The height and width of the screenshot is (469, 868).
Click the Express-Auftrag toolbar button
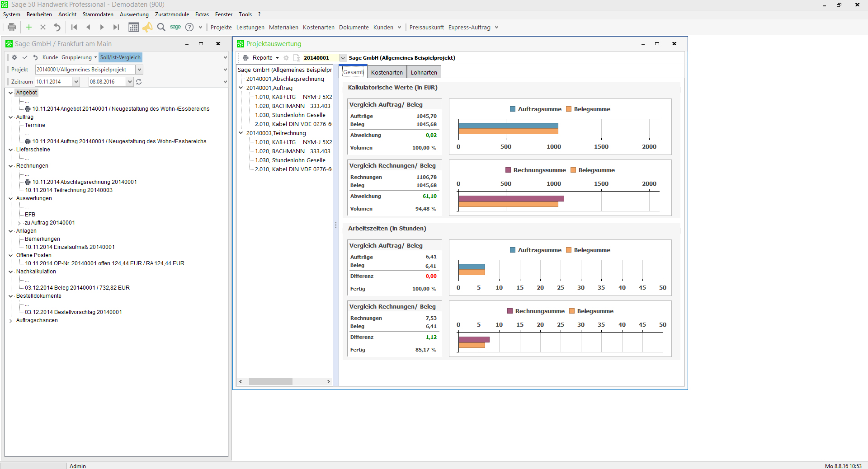coord(469,27)
